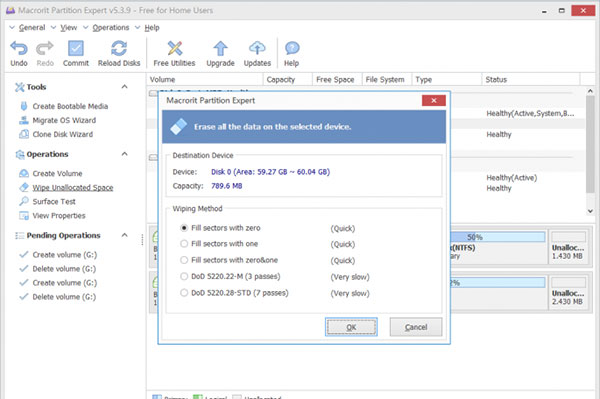Click Healthy(Active) status row

pyautogui.click(x=512, y=178)
